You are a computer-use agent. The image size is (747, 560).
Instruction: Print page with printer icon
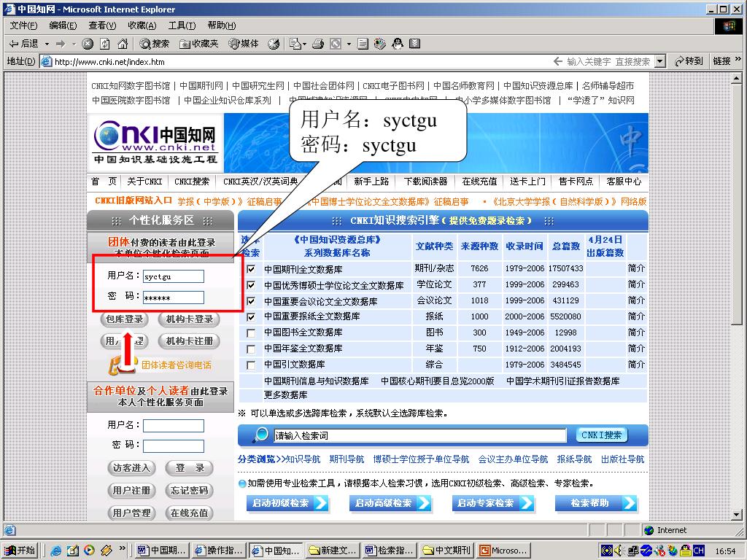[318, 44]
